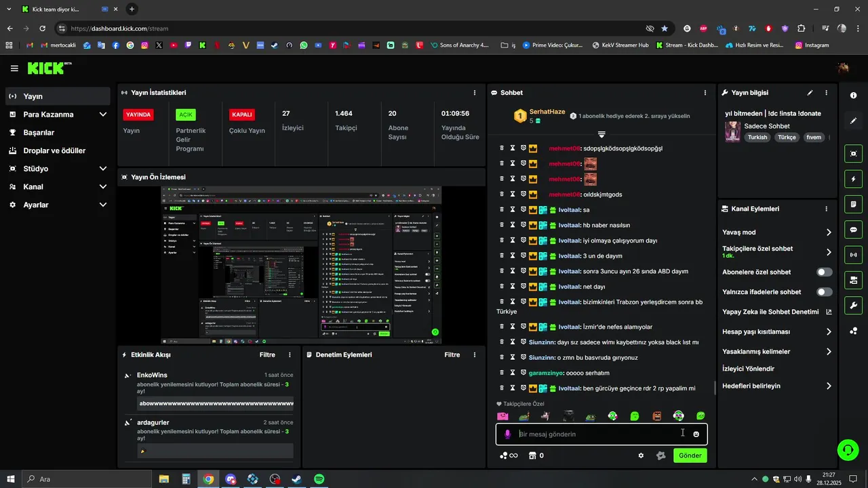Open the Yasaklanmış kelimeler arrow
The image size is (868, 488).
[x=829, y=352]
